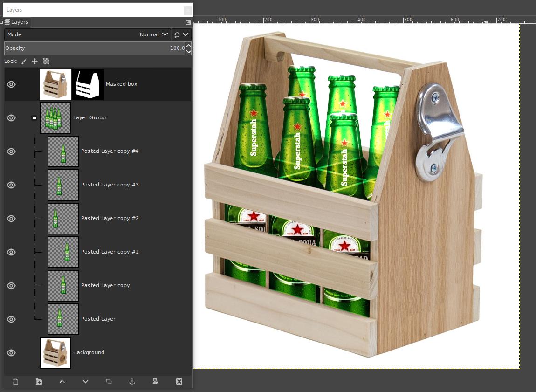
Task: Toggle lock position and size icon
Action: click(34, 61)
